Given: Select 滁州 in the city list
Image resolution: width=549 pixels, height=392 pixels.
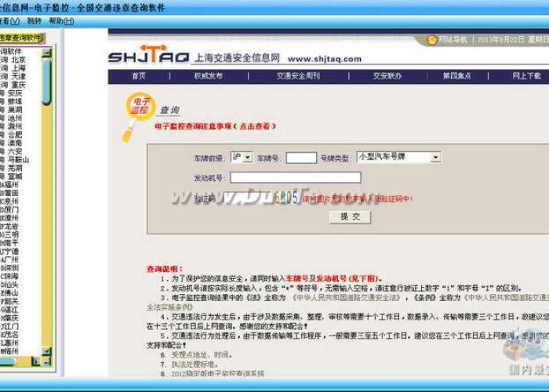Looking at the screenshot, I should click(x=15, y=126).
